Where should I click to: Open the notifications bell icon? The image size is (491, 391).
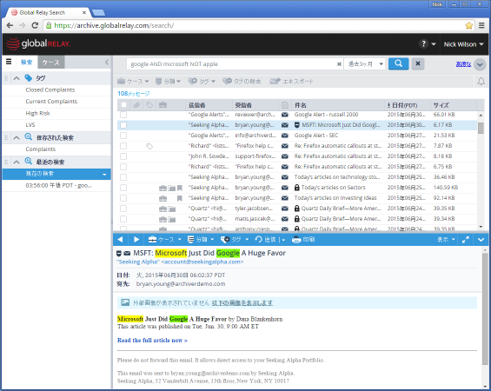pos(481,81)
